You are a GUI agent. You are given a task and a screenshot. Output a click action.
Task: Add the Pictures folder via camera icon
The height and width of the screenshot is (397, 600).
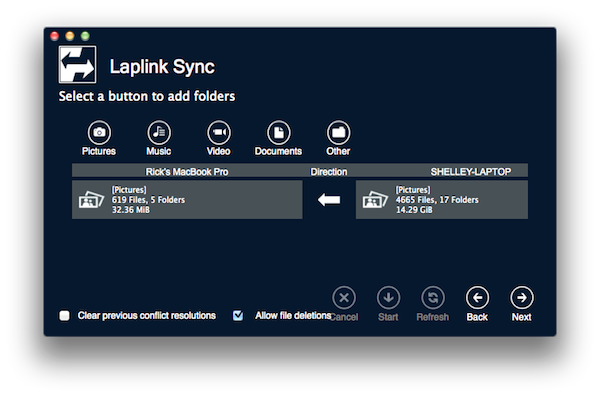99,132
